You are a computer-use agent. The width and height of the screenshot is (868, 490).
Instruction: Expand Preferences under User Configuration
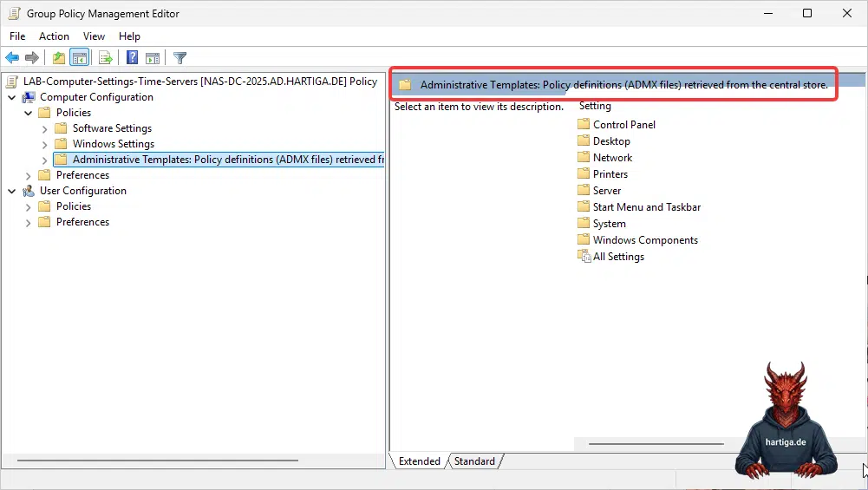tap(29, 223)
